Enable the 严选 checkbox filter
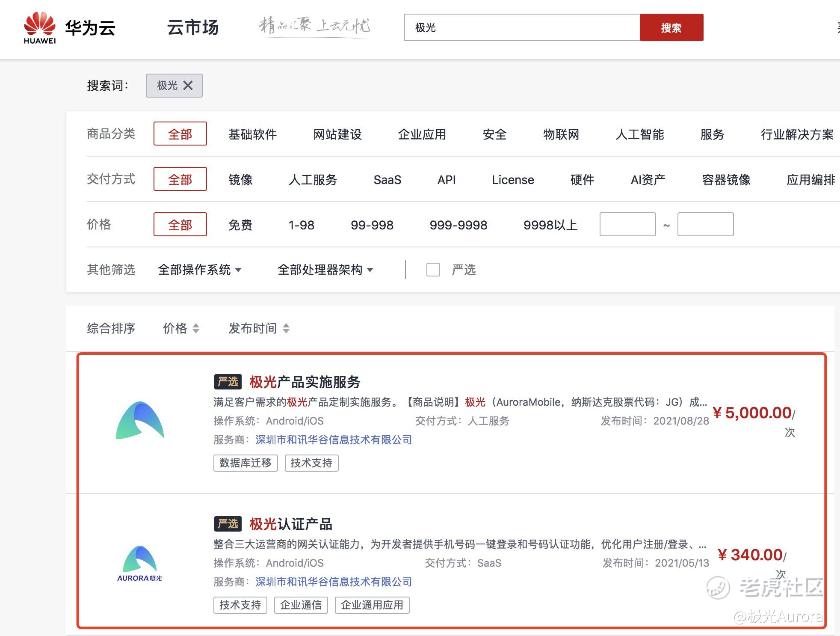 point(433,270)
